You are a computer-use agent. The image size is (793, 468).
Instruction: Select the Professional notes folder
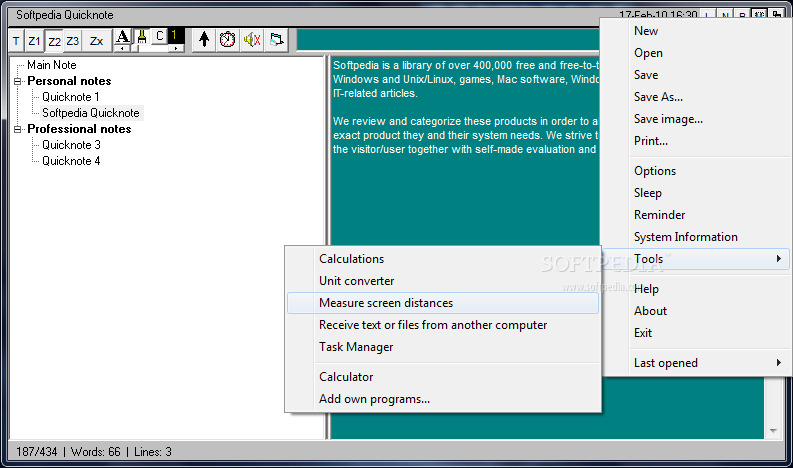tap(79, 129)
